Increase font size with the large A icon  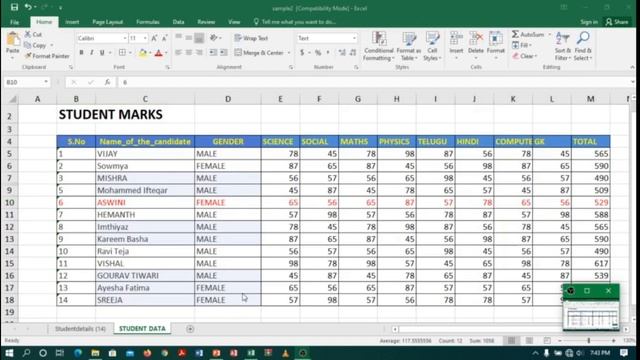pyautogui.click(x=154, y=38)
